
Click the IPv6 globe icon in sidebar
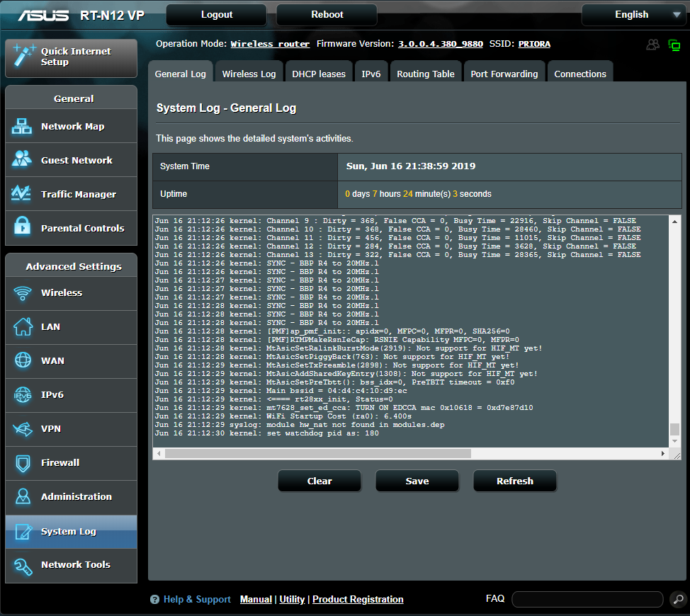[23, 395]
